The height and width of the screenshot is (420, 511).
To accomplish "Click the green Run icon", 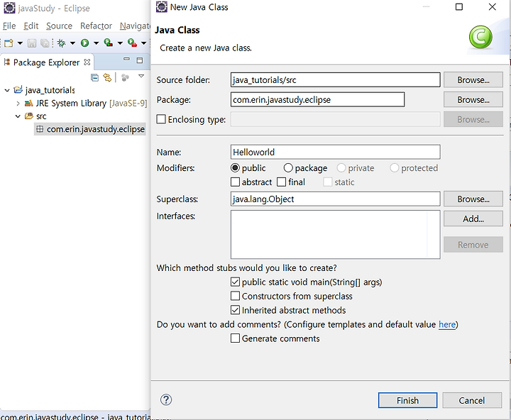I will pyautogui.click(x=84, y=43).
